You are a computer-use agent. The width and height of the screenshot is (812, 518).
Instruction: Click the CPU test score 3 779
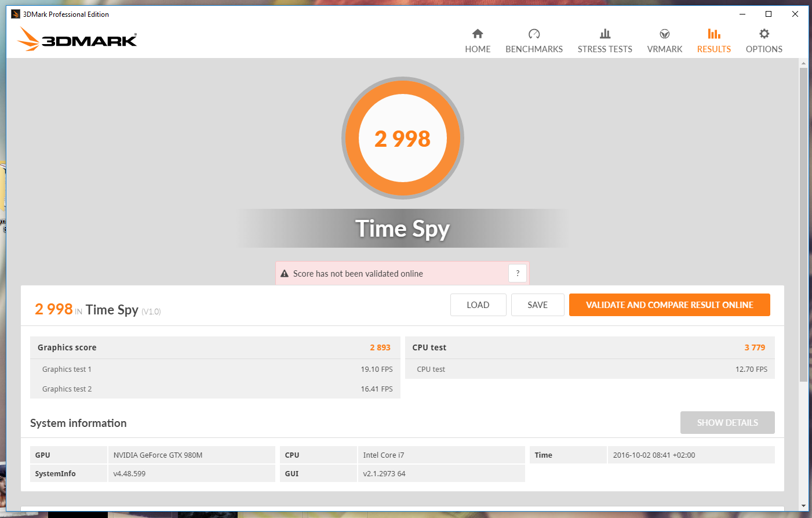tap(755, 347)
